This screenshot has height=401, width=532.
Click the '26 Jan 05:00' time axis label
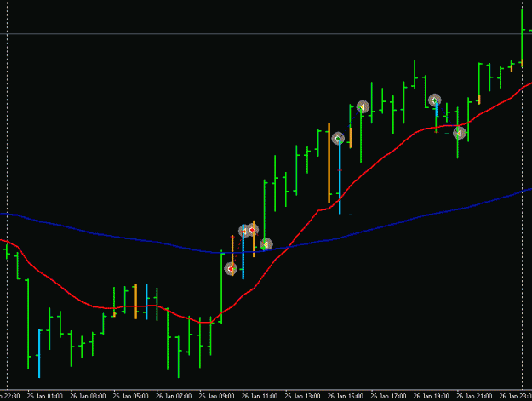coord(130,396)
